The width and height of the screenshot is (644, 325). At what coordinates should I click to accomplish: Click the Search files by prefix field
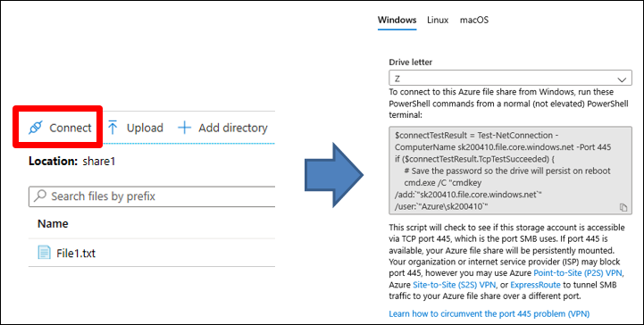[152, 196]
